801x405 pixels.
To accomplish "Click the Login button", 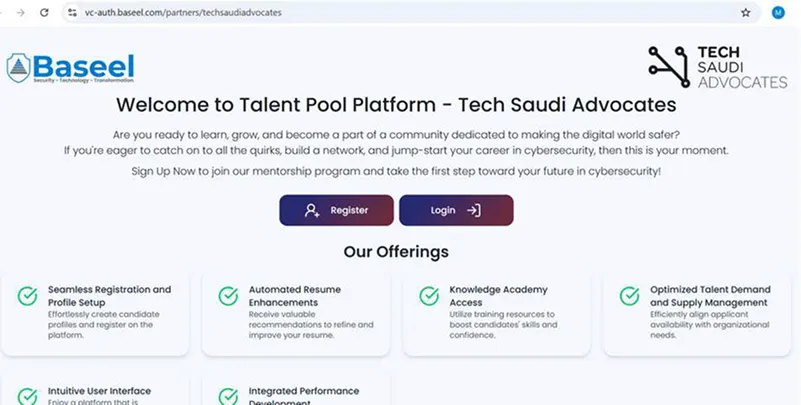I will click(456, 211).
